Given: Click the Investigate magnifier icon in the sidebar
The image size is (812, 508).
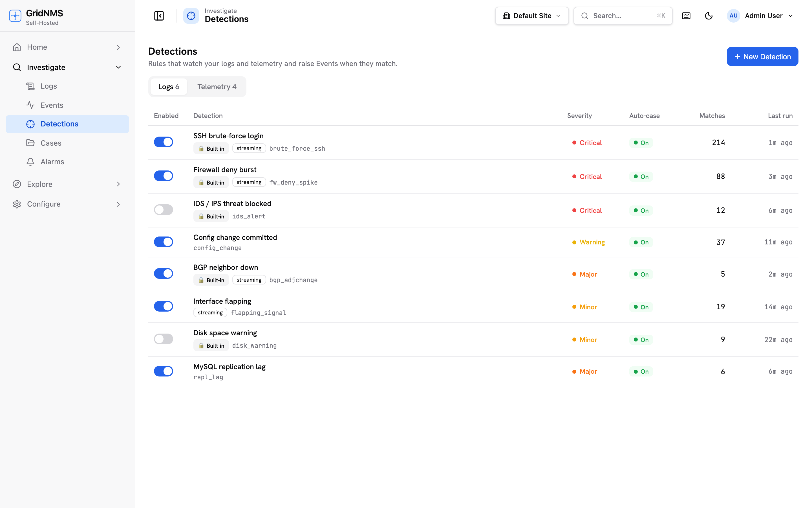Looking at the screenshot, I should click(17, 67).
